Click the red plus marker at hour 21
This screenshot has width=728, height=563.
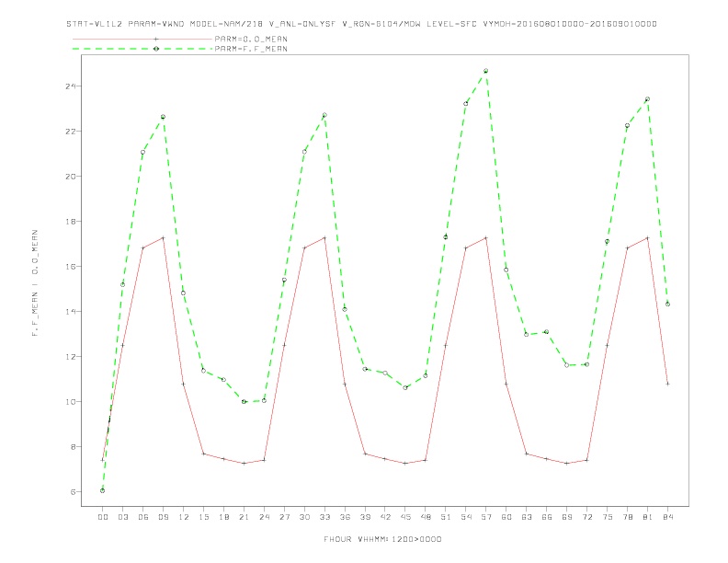(244, 463)
